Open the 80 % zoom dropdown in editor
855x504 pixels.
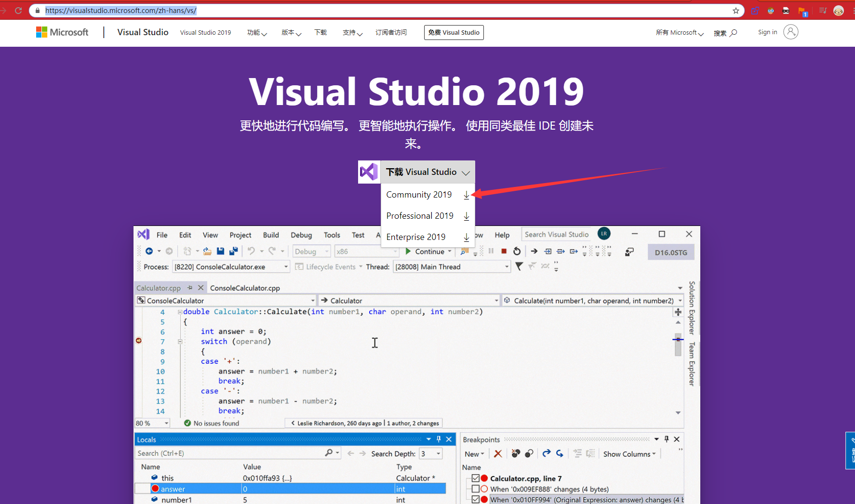click(x=152, y=423)
